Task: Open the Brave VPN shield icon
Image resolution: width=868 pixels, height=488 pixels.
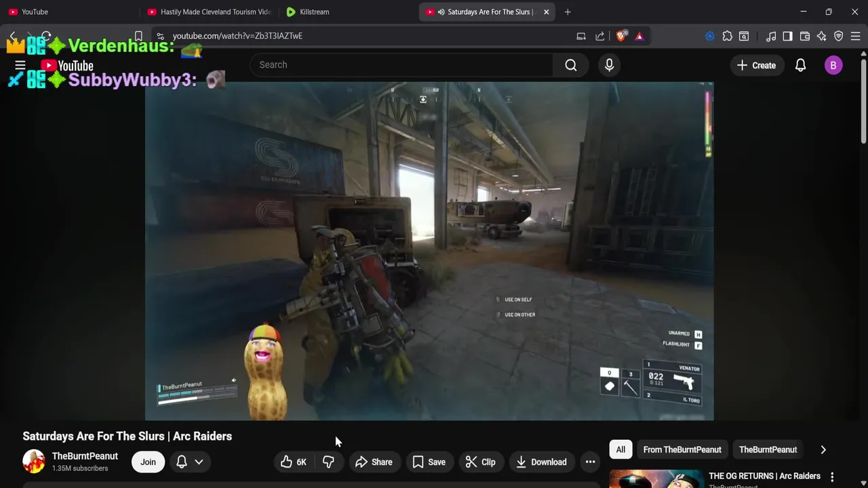Action: (x=838, y=36)
